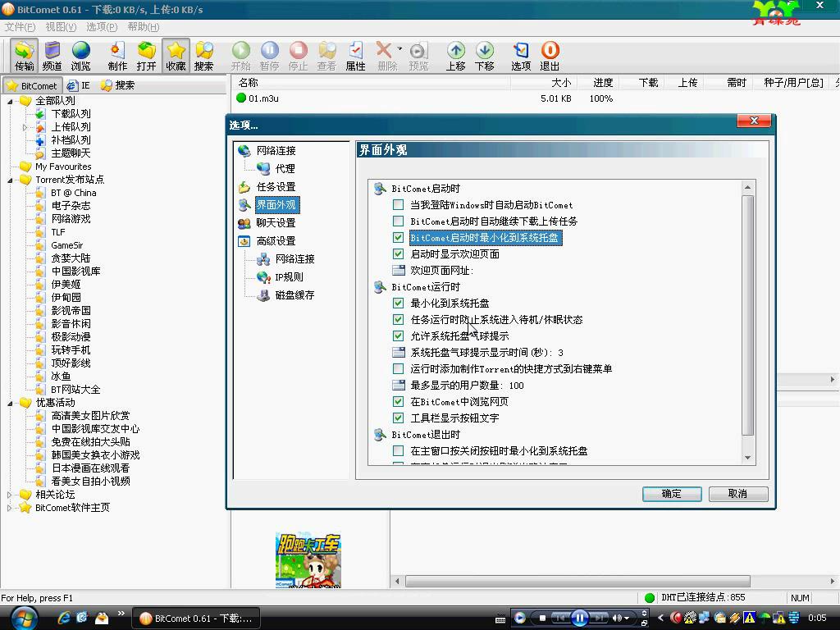Image resolution: width=840 pixels, height=630 pixels.
Task: Click the 搜索 search toolbar icon
Action: pyautogui.click(x=204, y=56)
